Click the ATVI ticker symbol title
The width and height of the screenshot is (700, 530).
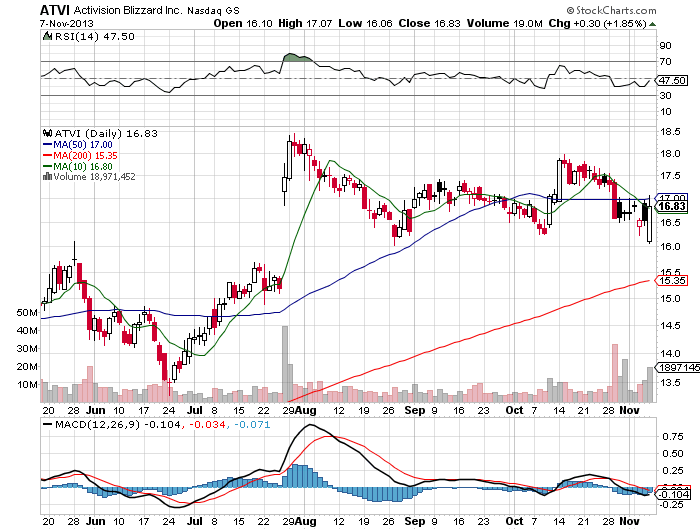click(x=55, y=10)
